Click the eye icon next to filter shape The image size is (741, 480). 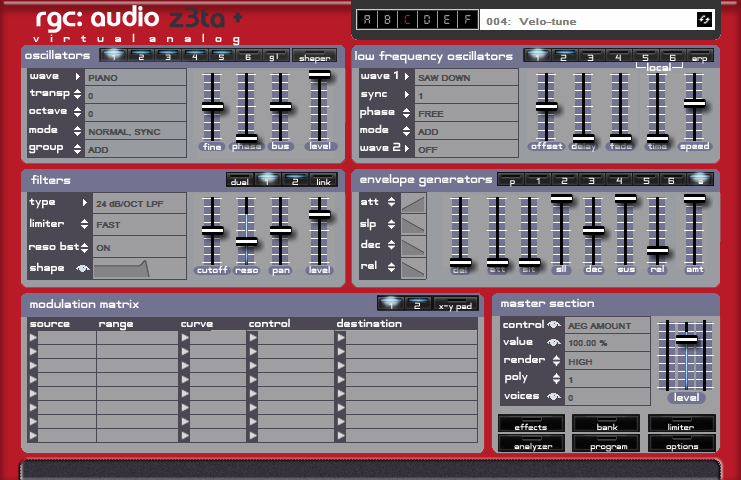pos(83,268)
